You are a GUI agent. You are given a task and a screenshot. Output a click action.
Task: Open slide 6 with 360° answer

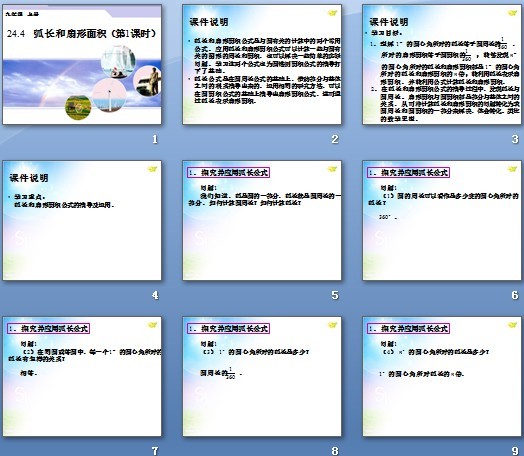pyautogui.click(x=442, y=220)
